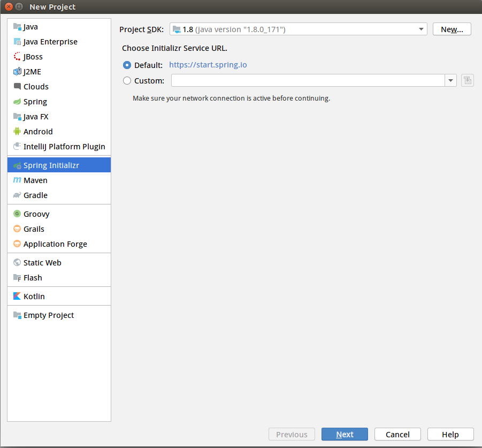The height and width of the screenshot is (448, 482).
Task: Click the Next button
Action: pos(345,434)
